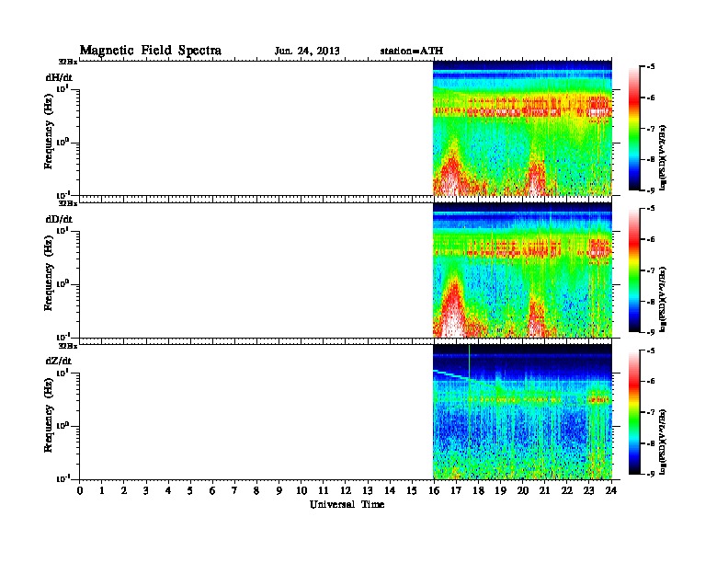This screenshot has width=728, height=563.
Task: Click hour 10 on the Universal Time axis
Action: 301,490
